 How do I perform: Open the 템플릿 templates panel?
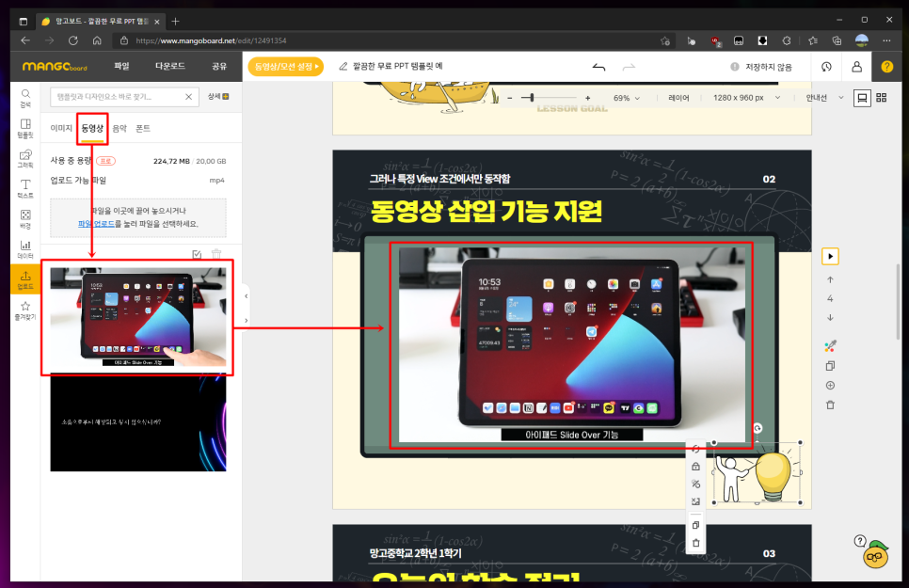click(25, 128)
